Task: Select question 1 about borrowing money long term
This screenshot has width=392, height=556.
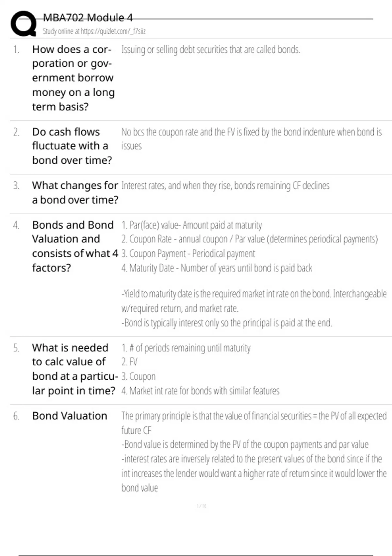Action: [73, 78]
